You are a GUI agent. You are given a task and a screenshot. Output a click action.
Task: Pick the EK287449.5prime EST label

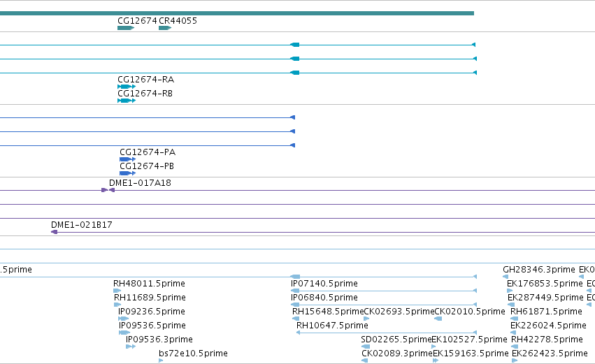click(x=545, y=298)
